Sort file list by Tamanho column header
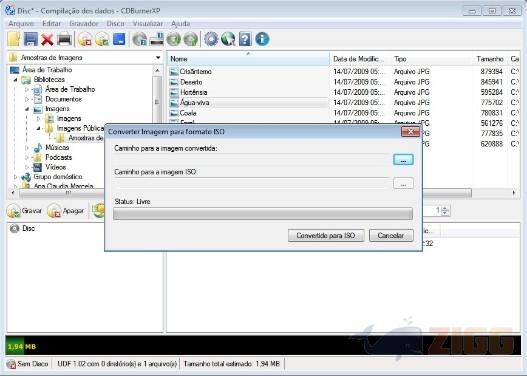 point(490,59)
